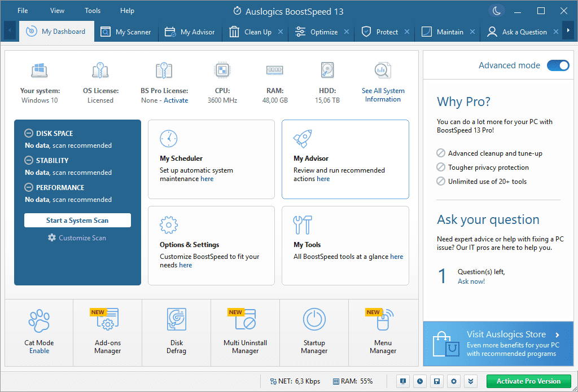Click the RAM 55% status indicator
The image size is (578, 392).
(x=353, y=381)
